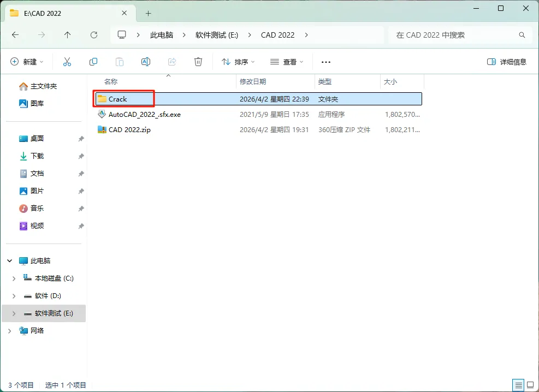Unpin icon next to 下载
Viewport: 539px width, 392px height.
point(81,156)
